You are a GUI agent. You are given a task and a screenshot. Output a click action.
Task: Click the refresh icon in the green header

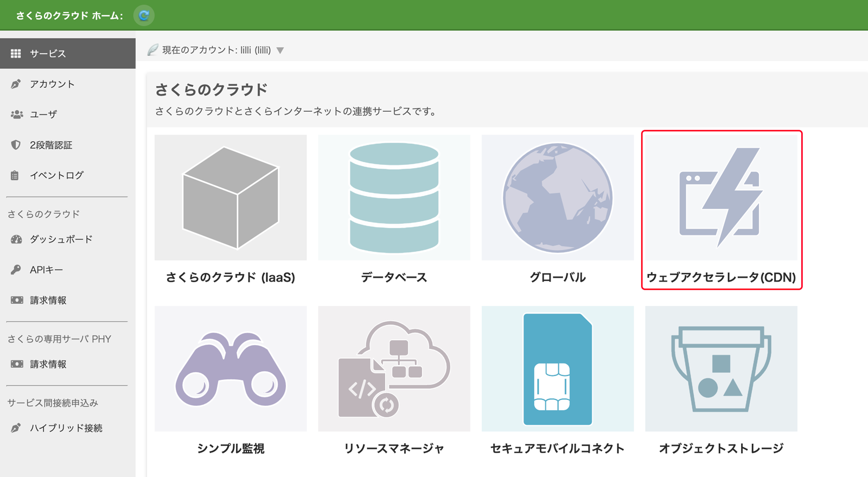[x=144, y=15]
